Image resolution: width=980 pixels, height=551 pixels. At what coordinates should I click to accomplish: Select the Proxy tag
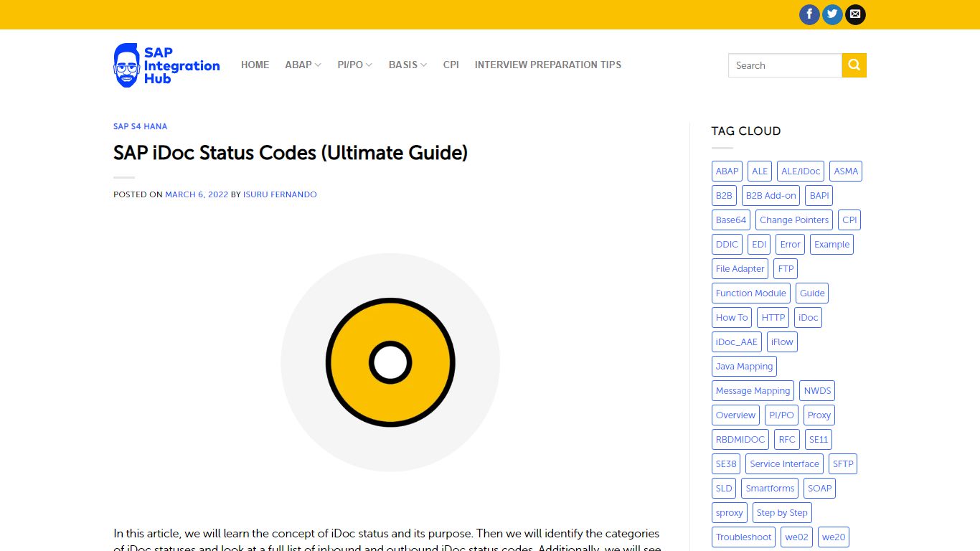[x=819, y=415]
